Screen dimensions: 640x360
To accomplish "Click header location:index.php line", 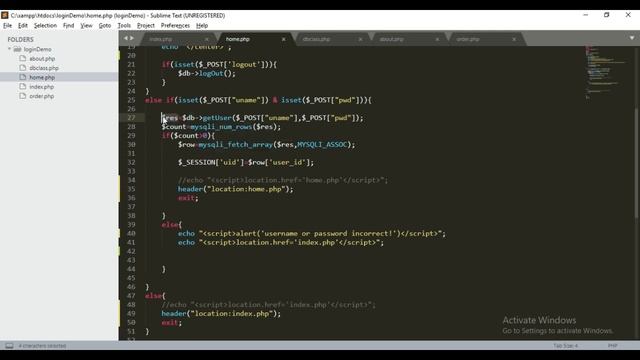I will click(221, 313).
